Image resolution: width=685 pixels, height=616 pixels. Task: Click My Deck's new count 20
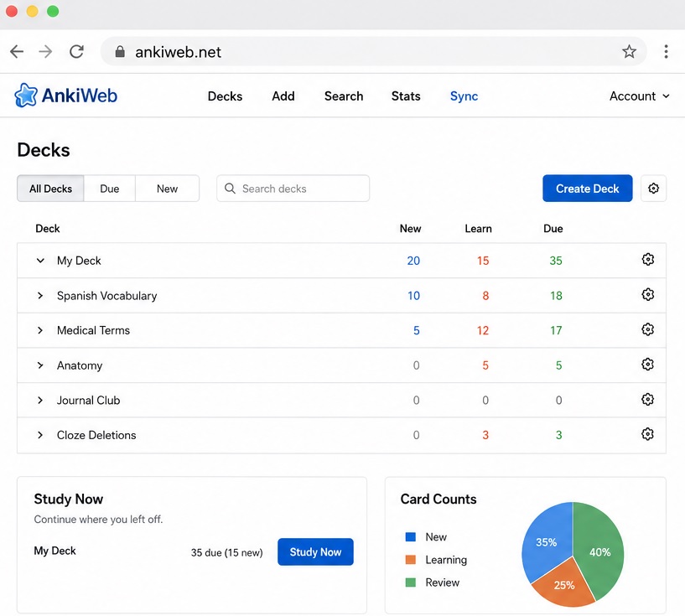coord(413,261)
